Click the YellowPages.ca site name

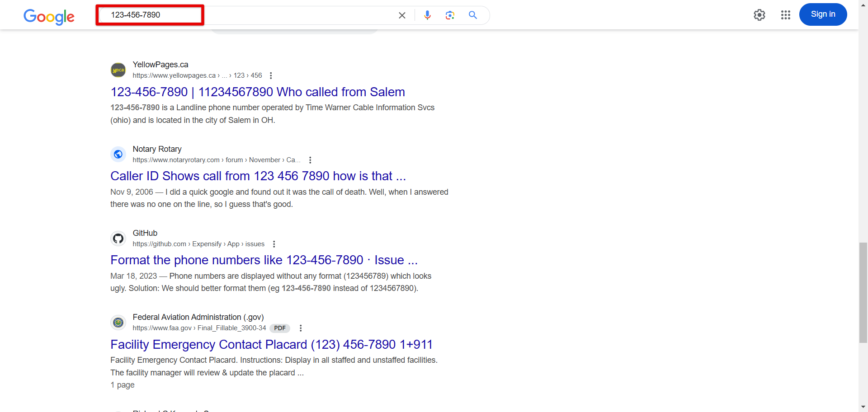point(160,65)
